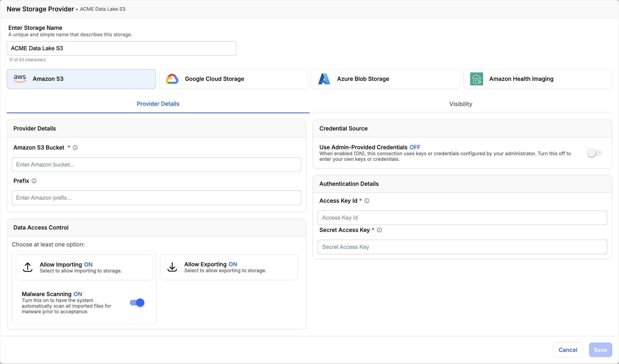Open the Secret Access Key info icon
This screenshot has width=619, height=364.
[379, 230]
